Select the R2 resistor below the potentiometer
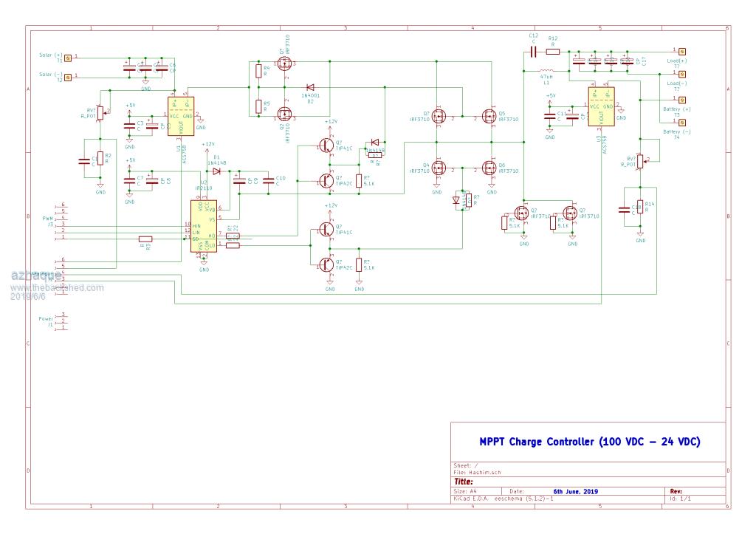The image size is (756, 534). click(x=100, y=158)
